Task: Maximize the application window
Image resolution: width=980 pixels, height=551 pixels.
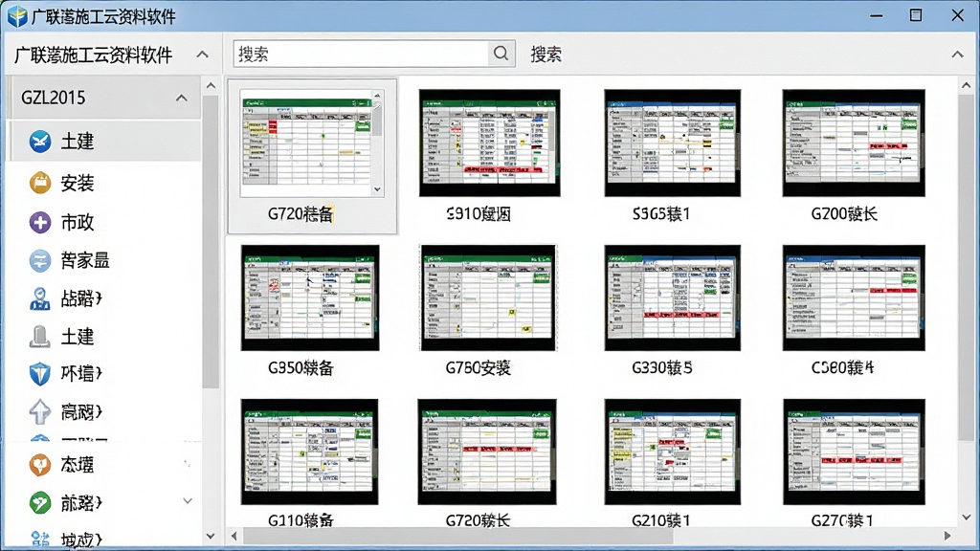Action: (x=916, y=15)
